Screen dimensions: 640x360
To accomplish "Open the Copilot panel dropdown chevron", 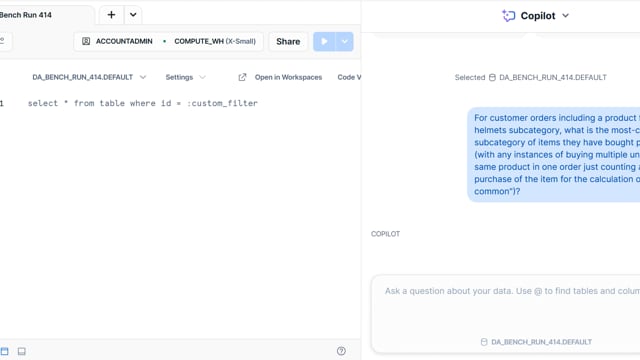I will coord(565,16).
